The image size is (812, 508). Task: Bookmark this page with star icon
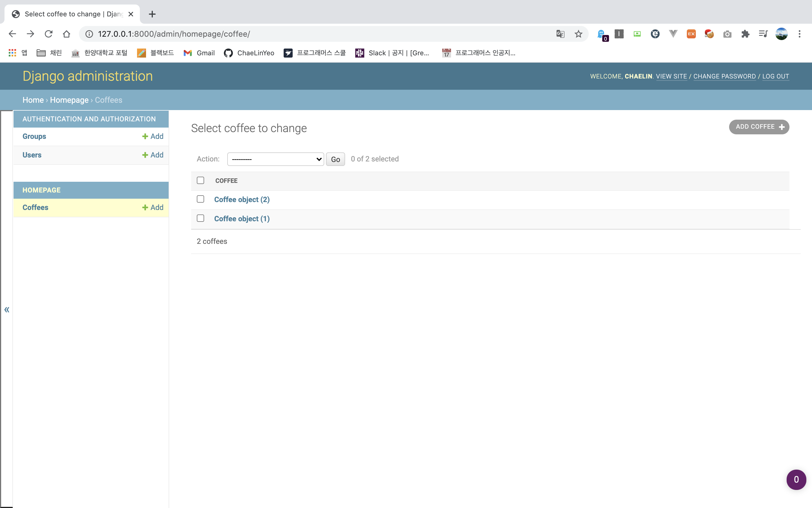click(x=578, y=34)
